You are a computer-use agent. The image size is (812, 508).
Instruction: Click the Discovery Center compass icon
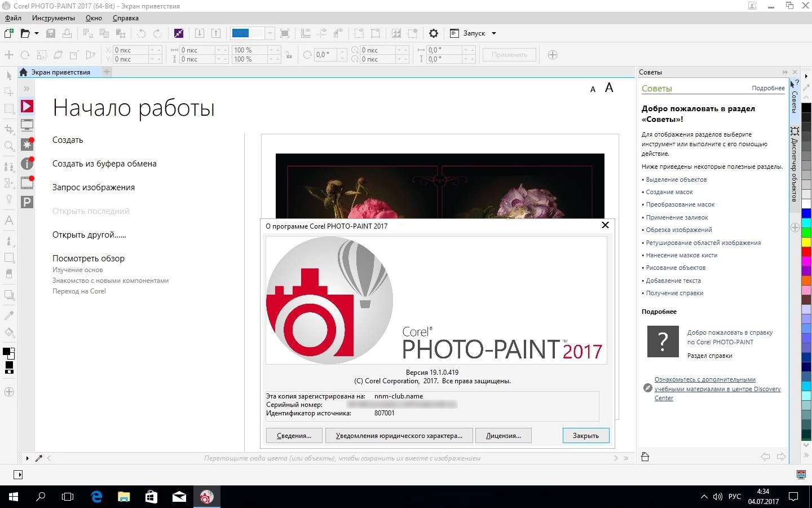pyautogui.click(x=647, y=388)
